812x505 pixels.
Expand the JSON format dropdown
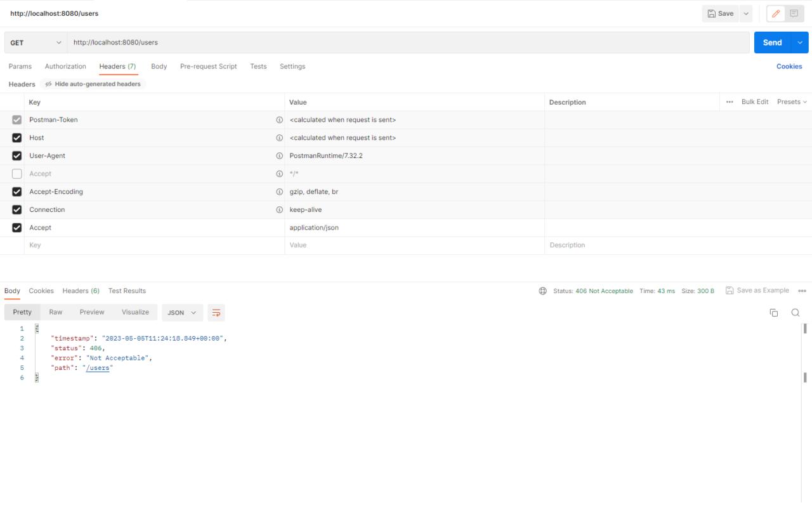[x=182, y=313]
